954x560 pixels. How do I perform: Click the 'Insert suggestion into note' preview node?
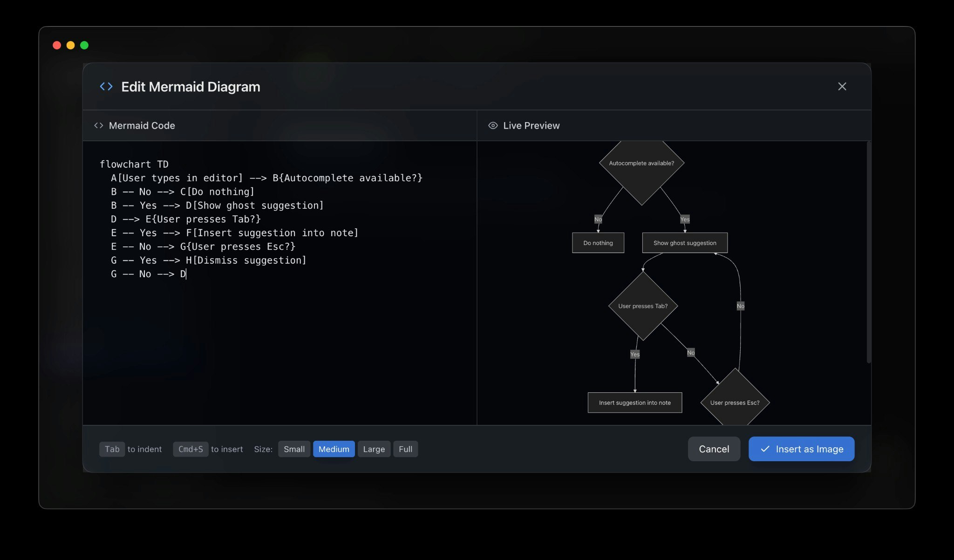(x=634, y=403)
